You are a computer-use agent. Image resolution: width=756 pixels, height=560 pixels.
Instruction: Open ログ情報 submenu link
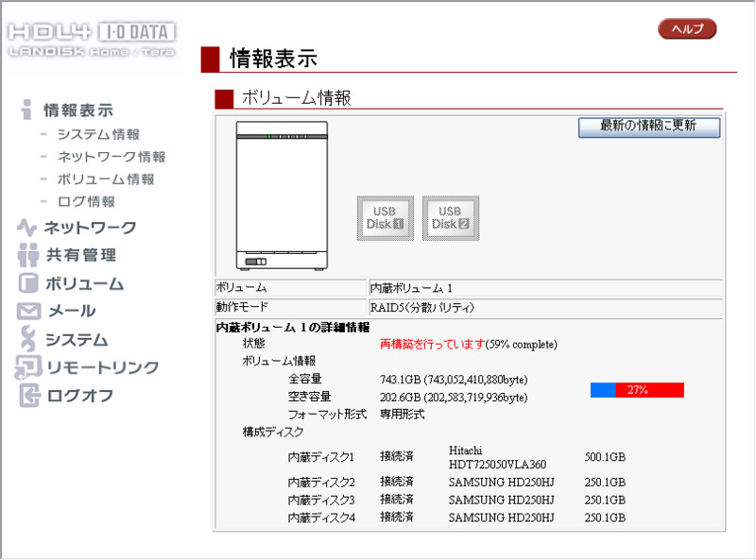click(x=86, y=201)
